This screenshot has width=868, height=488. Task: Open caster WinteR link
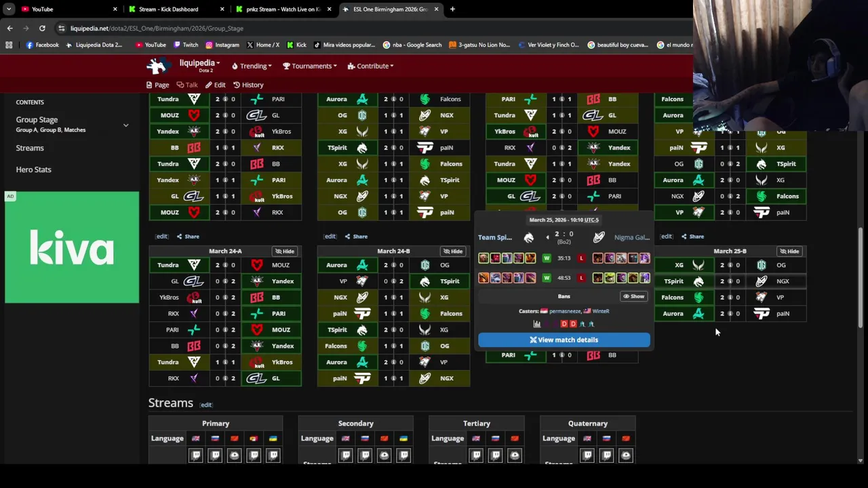[601, 311]
